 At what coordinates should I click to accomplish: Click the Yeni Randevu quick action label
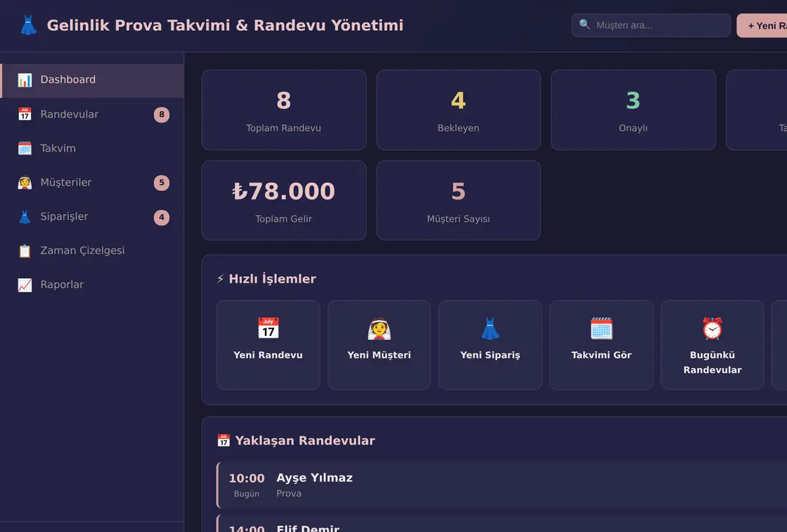268,355
